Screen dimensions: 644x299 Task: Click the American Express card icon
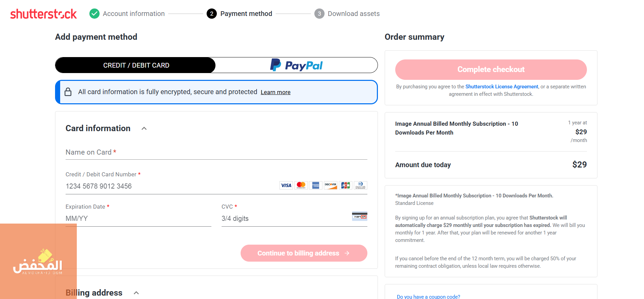316,186
